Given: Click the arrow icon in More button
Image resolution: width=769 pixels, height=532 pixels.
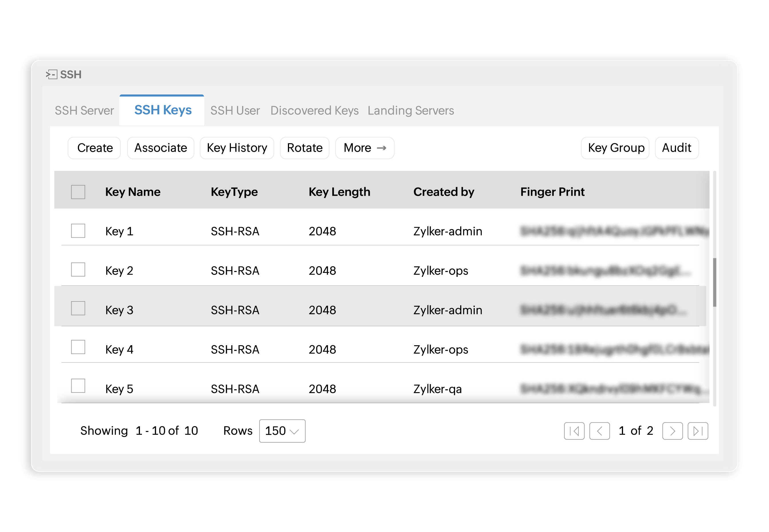Looking at the screenshot, I should 381,148.
